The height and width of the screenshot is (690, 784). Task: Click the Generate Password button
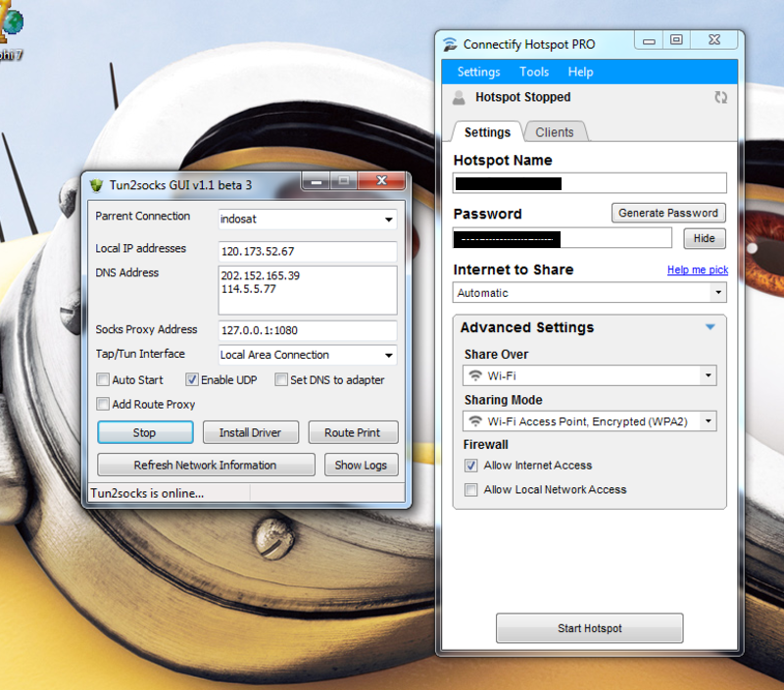[668, 213]
